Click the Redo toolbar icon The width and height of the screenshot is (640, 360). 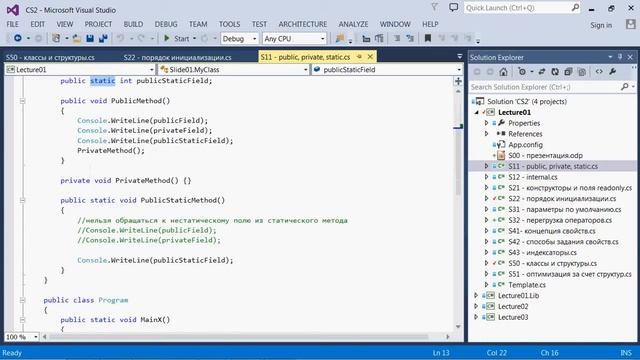[x=141, y=38]
